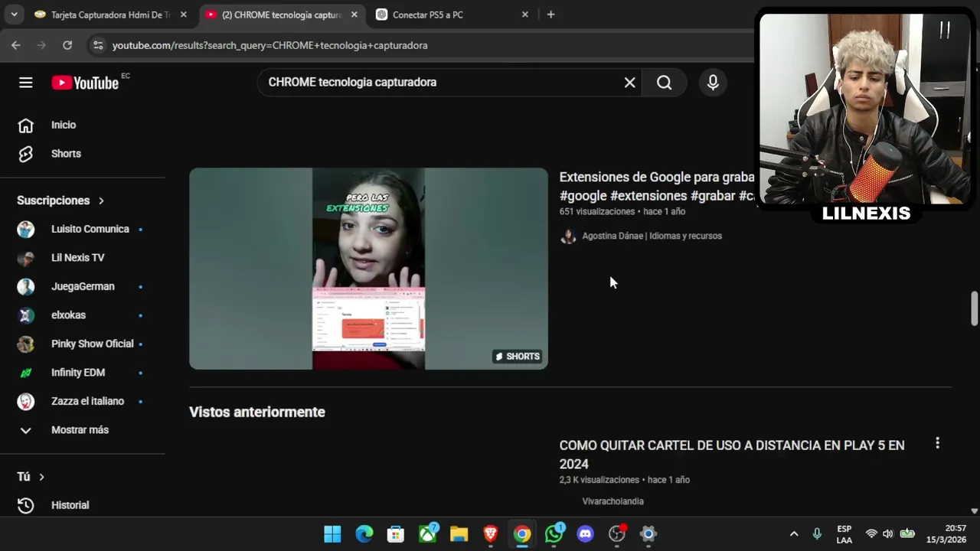Click the page vertical scrollbar thumb
Viewport: 980px width, 551px height.
(x=974, y=308)
